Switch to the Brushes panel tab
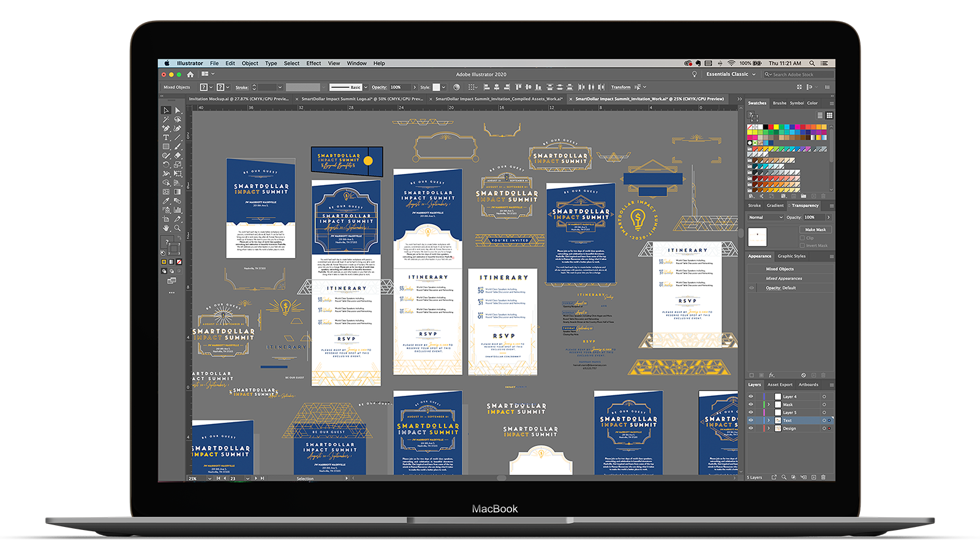 point(780,103)
